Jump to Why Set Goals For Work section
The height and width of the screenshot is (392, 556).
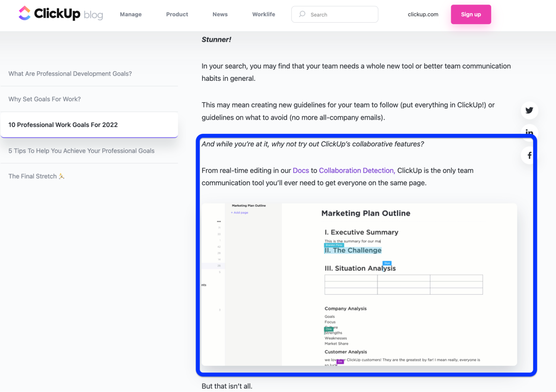(45, 99)
